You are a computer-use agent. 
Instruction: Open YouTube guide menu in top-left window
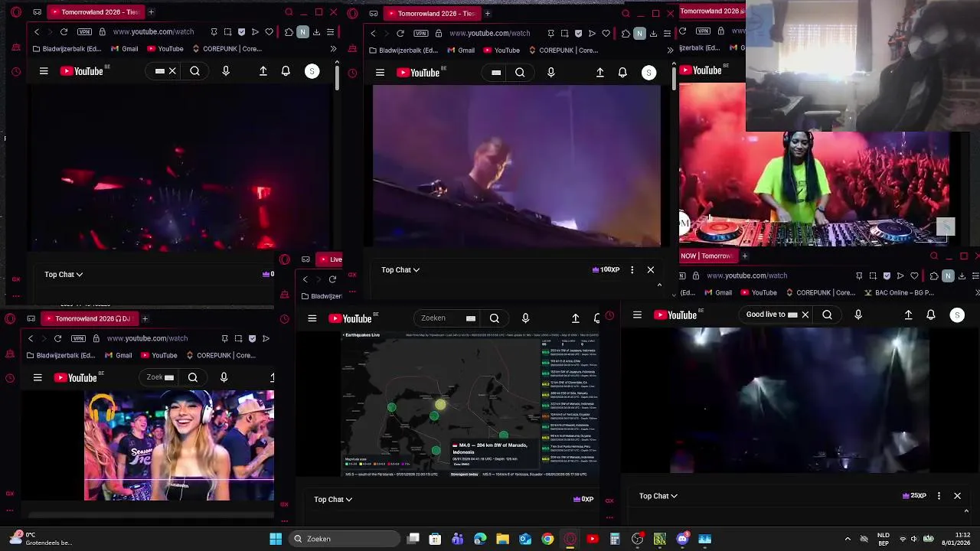[44, 71]
